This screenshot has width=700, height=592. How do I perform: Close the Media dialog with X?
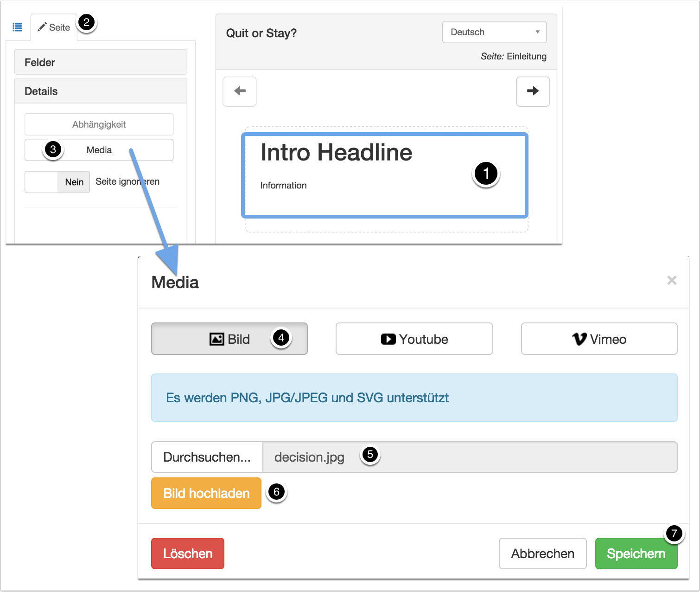tap(671, 280)
